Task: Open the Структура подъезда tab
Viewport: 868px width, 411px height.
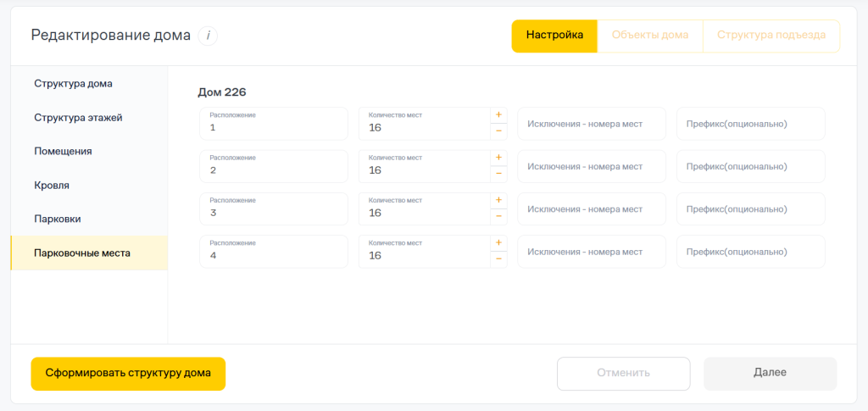Action: click(x=771, y=36)
